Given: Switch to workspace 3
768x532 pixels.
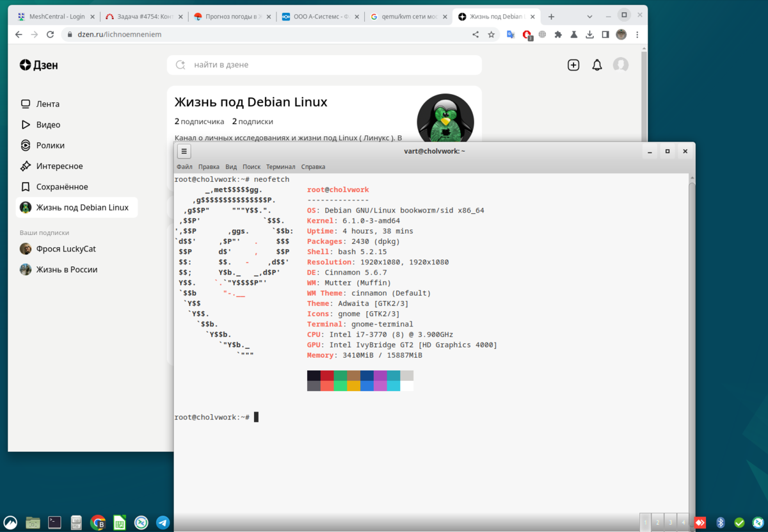Looking at the screenshot, I should click(x=670, y=522).
